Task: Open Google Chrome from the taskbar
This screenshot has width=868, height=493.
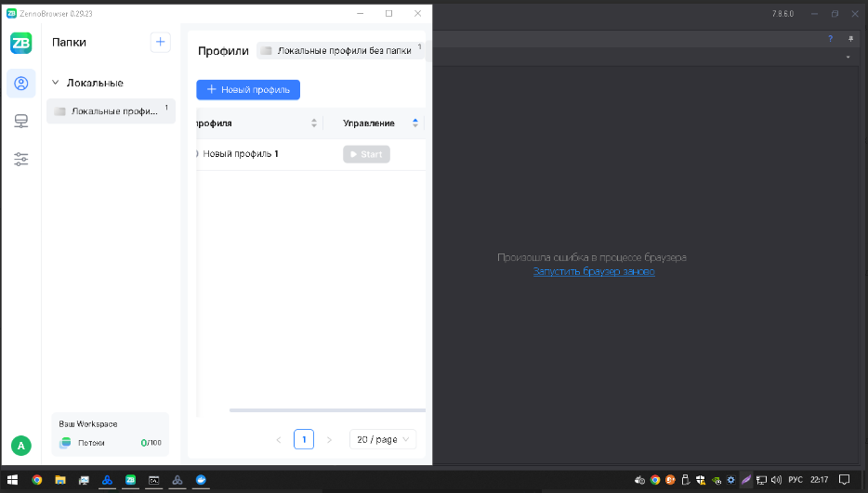Action: pos(36,480)
